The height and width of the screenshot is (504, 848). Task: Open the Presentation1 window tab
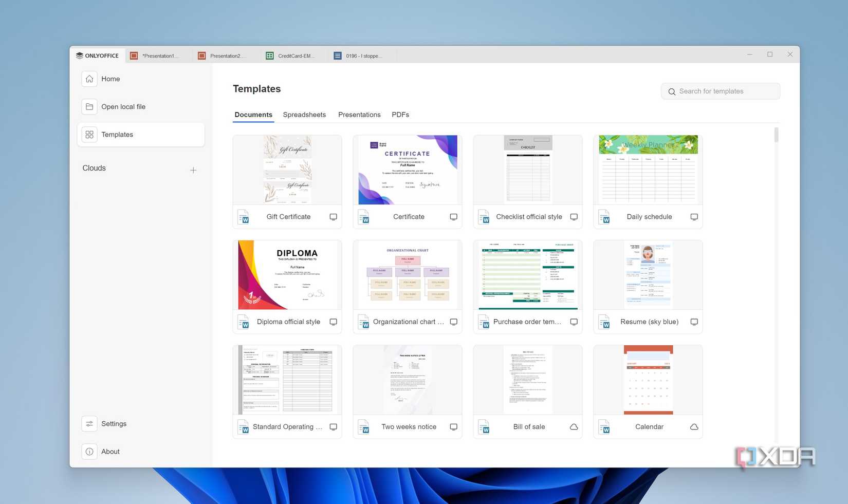(158, 55)
